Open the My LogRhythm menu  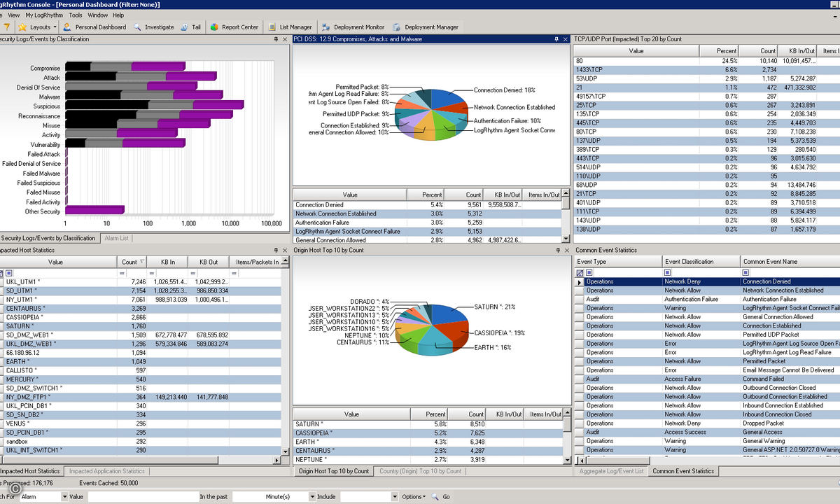[44, 15]
